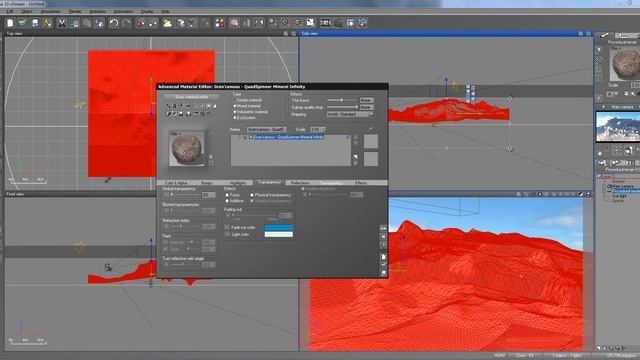Switch to the Reflections tab

click(x=300, y=183)
